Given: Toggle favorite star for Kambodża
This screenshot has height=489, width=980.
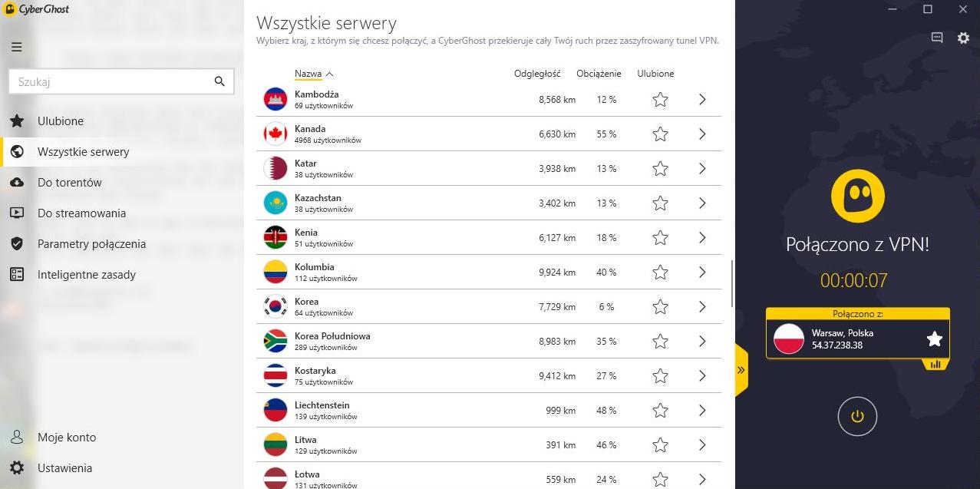Looking at the screenshot, I should click(660, 100).
